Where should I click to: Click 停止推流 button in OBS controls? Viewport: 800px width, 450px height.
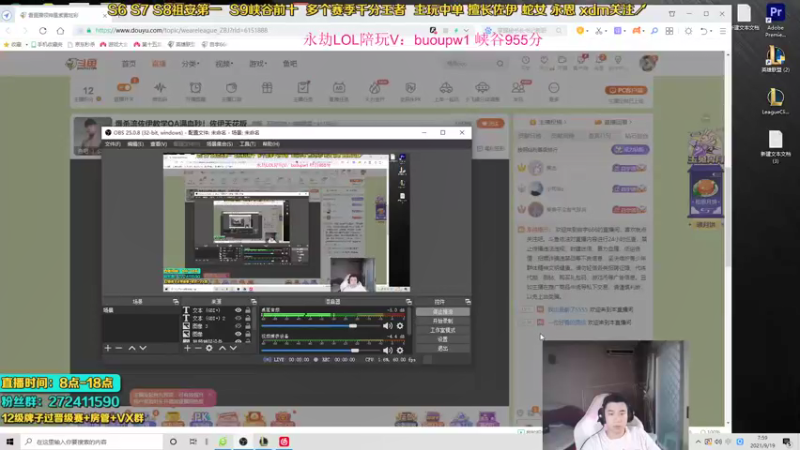[442, 312]
